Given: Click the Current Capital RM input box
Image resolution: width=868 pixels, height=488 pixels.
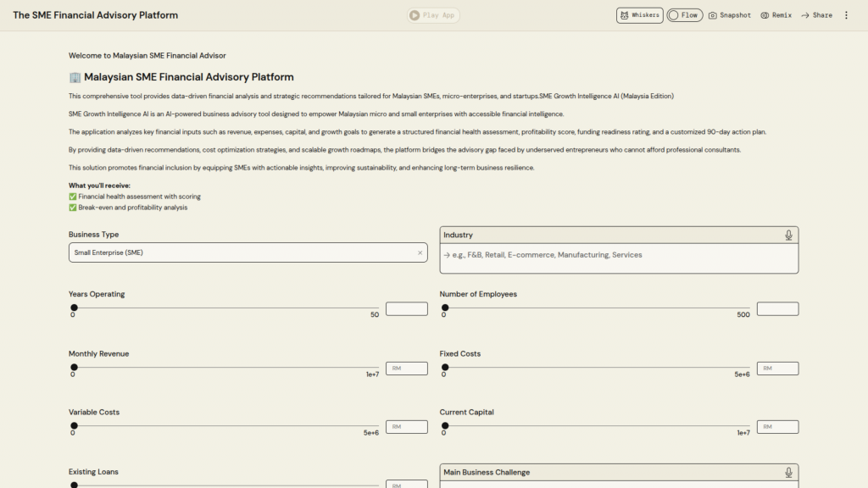Looking at the screenshot, I should (777, 427).
